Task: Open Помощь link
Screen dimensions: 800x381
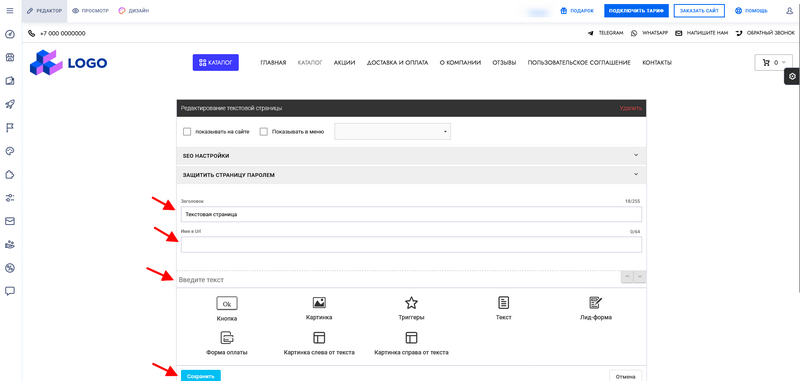Action: pyautogui.click(x=751, y=11)
